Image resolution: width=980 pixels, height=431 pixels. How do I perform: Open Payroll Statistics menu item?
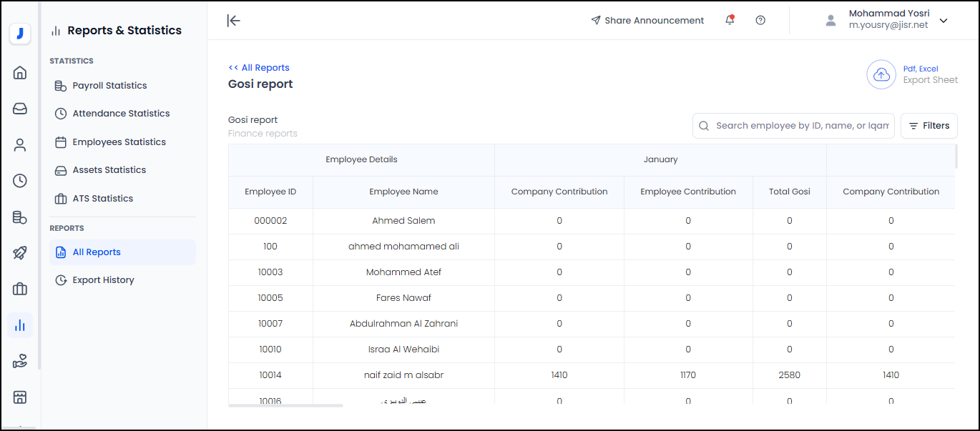pos(109,86)
